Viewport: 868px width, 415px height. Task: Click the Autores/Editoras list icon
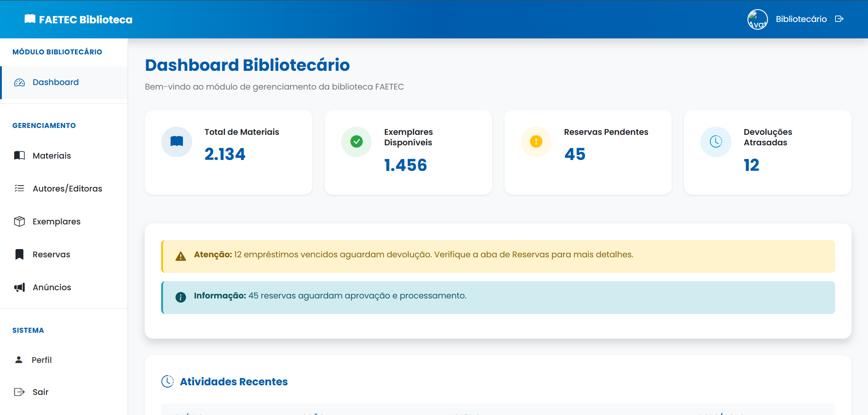[x=19, y=188]
